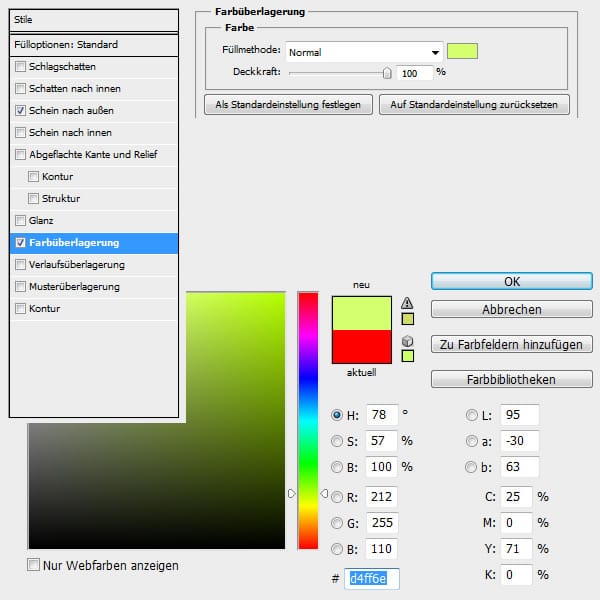This screenshot has width=600, height=600.
Task: Open the Schlagschatten style settings row
Action: click(94, 67)
